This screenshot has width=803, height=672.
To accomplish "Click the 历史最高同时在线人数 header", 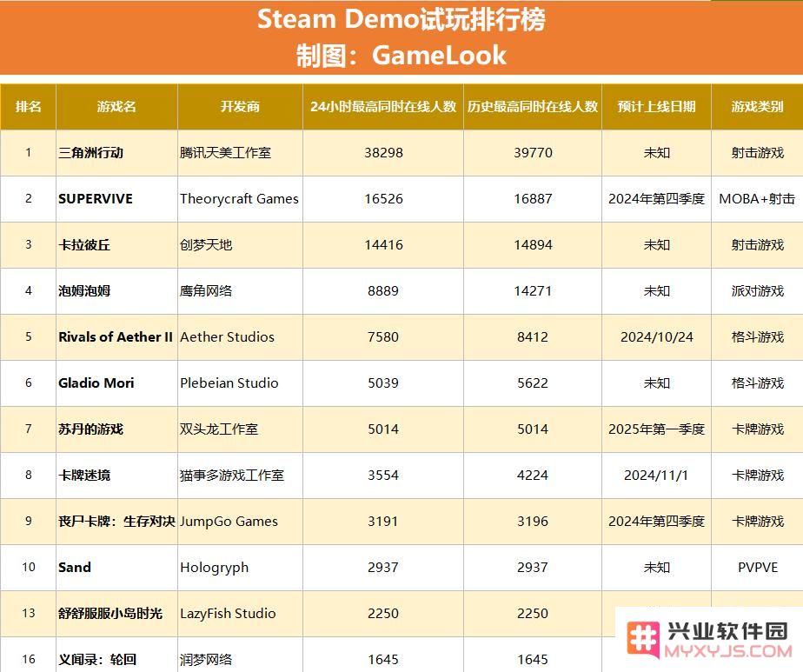I will (533, 107).
